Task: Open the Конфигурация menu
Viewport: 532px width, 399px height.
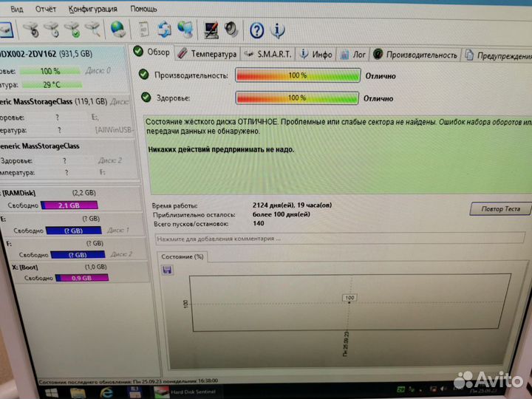Action: click(x=92, y=9)
